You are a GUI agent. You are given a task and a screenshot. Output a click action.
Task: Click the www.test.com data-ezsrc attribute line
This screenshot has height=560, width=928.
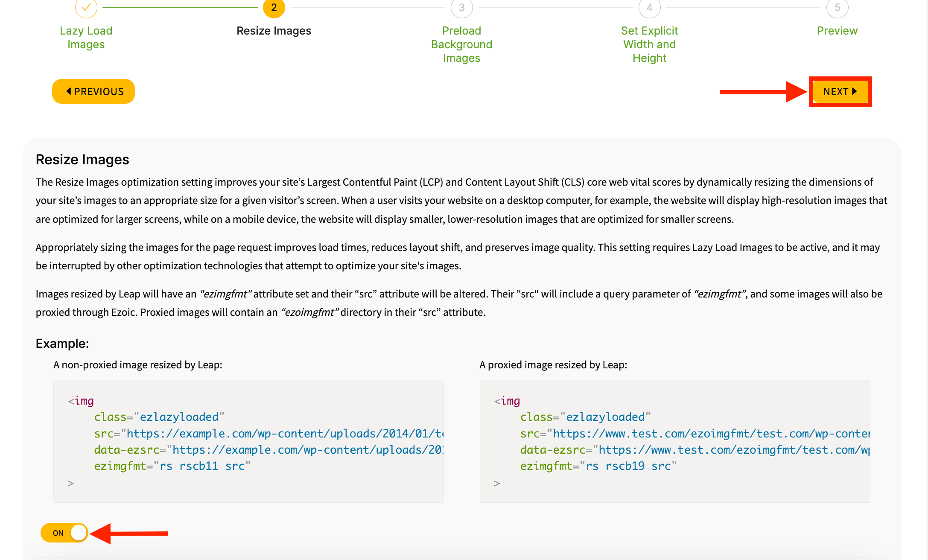pyautogui.click(x=695, y=450)
